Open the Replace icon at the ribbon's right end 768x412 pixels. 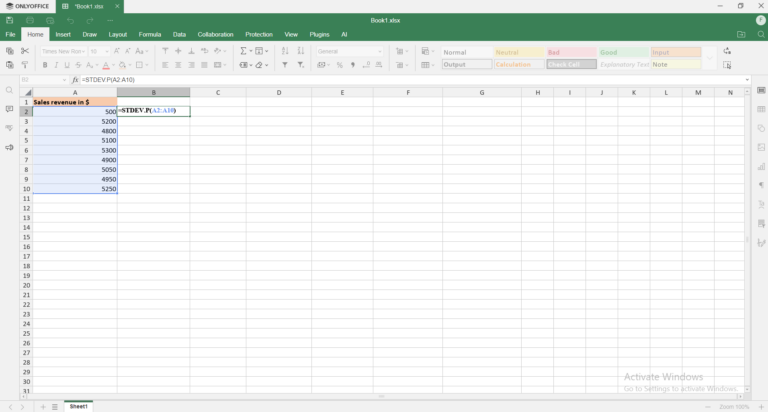[x=727, y=51]
